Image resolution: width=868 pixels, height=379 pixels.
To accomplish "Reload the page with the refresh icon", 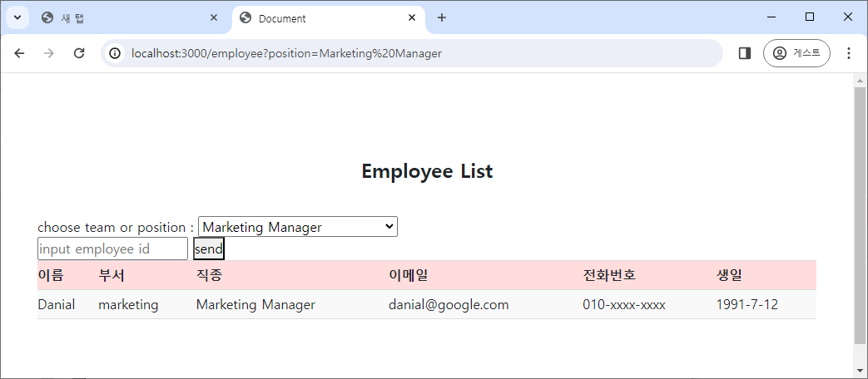I will coord(79,53).
